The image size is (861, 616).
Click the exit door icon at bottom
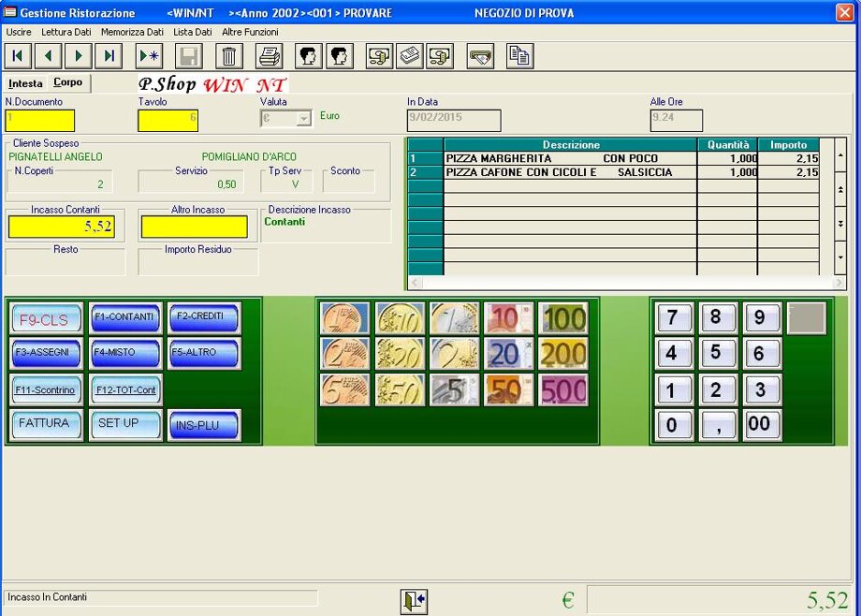414,601
